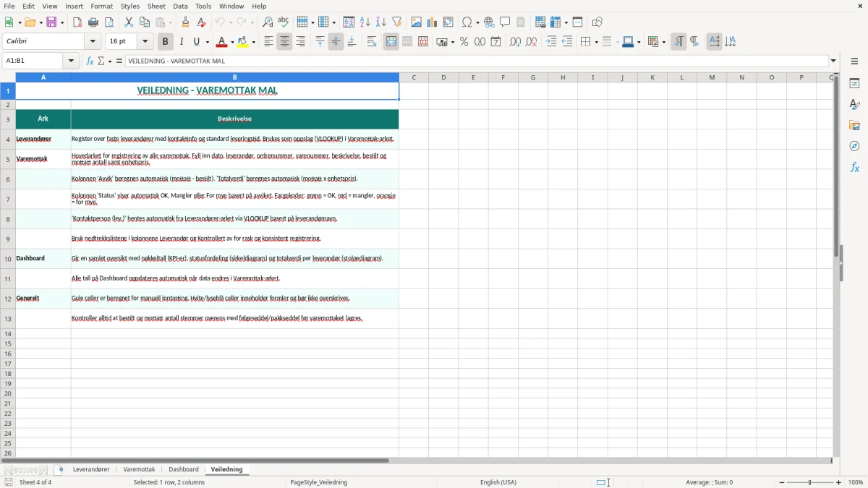Viewport: 868px width, 488px height.
Task: Toggle Bold formatting
Action: click(x=166, y=42)
